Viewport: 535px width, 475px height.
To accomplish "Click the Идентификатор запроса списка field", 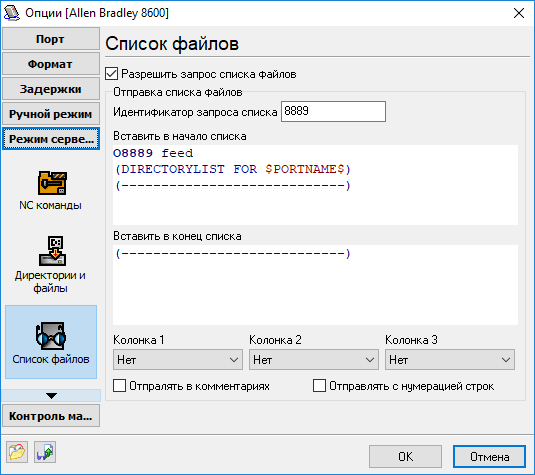I will click(x=333, y=111).
